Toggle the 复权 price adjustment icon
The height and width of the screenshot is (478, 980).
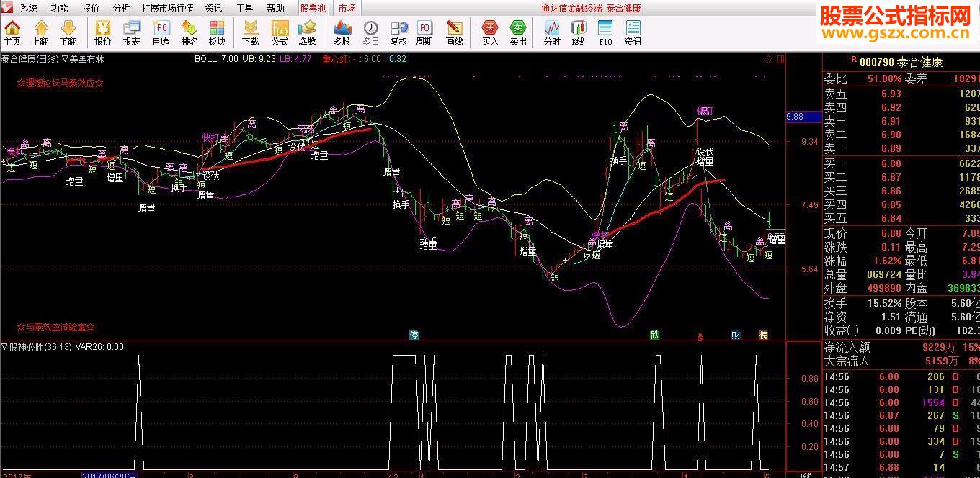click(x=398, y=33)
